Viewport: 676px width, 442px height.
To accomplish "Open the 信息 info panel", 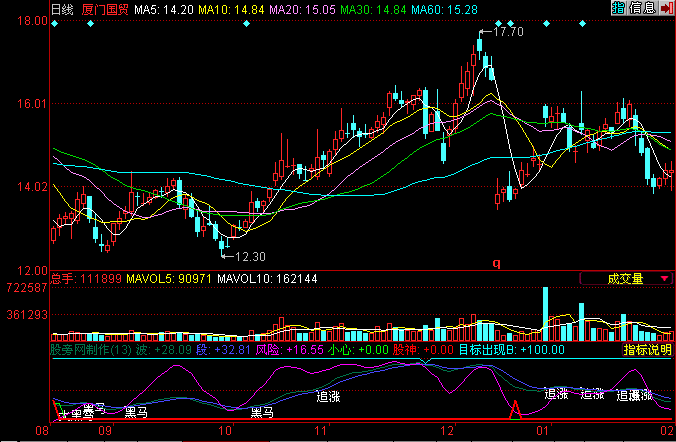I will (641, 8).
